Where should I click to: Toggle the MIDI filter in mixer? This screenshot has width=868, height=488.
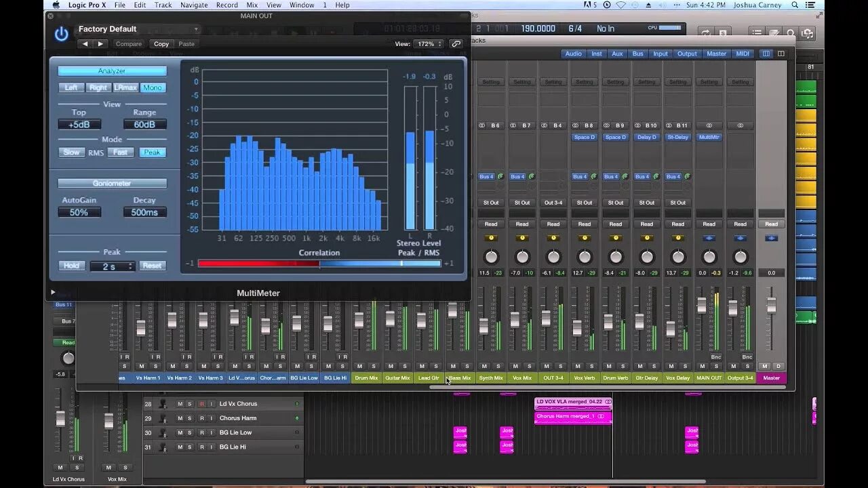(x=743, y=54)
